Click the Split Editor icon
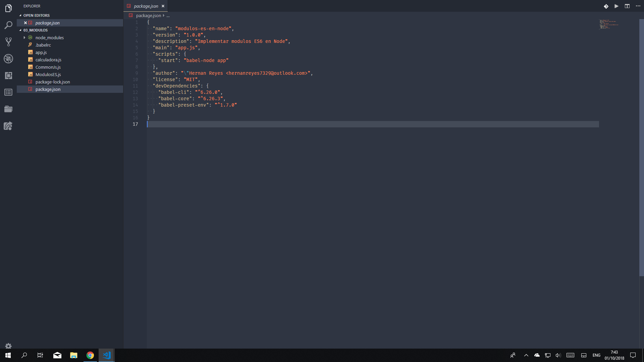 [x=627, y=6]
